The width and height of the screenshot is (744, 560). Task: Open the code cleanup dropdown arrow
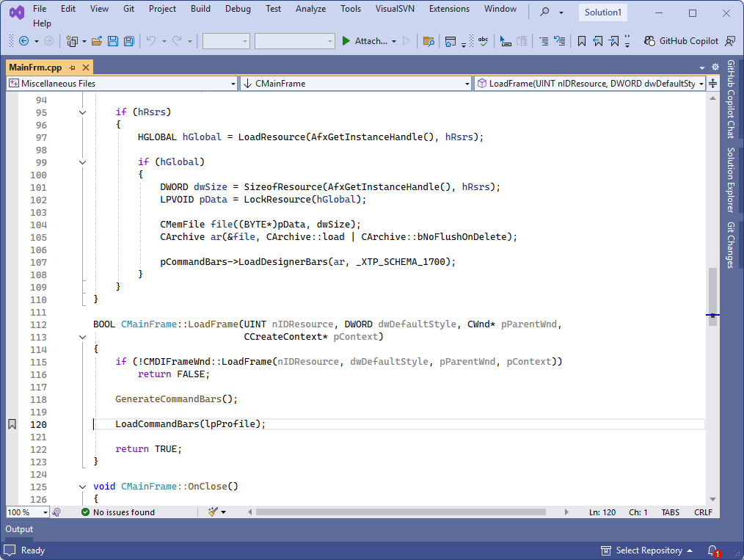224,512
